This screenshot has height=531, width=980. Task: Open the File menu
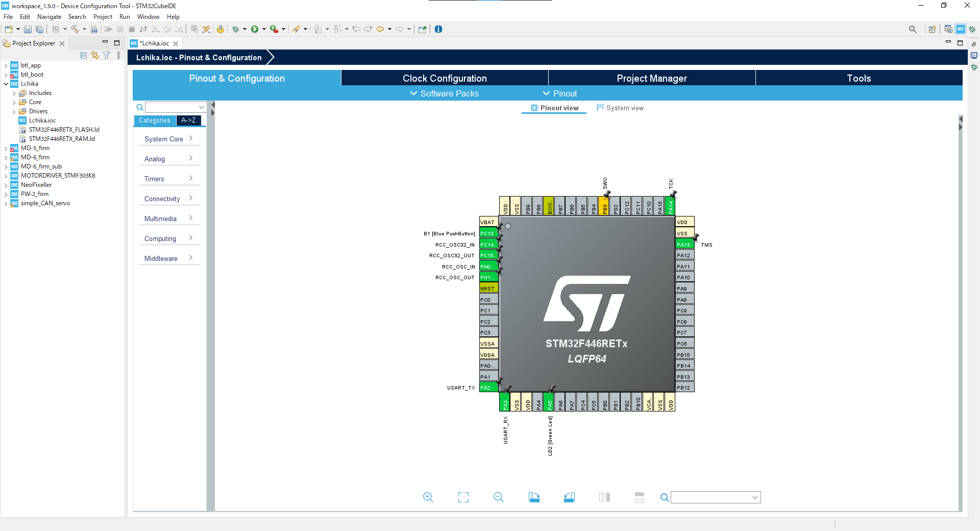tap(8, 17)
